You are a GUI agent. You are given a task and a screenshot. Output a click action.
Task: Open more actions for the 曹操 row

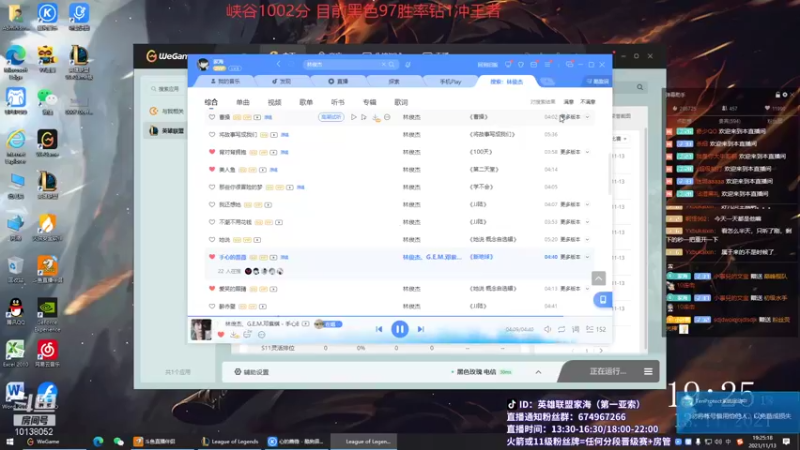pyautogui.click(x=387, y=117)
